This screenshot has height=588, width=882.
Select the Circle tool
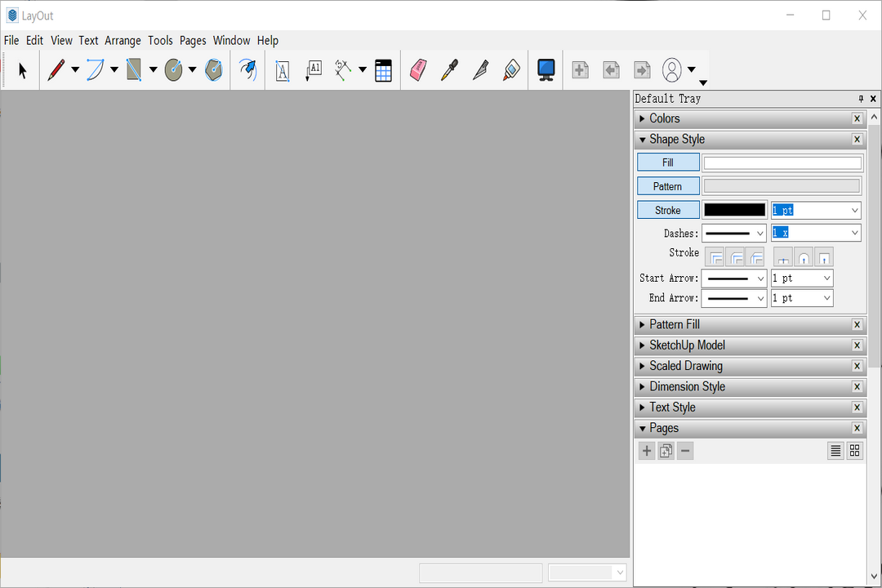tap(175, 70)
